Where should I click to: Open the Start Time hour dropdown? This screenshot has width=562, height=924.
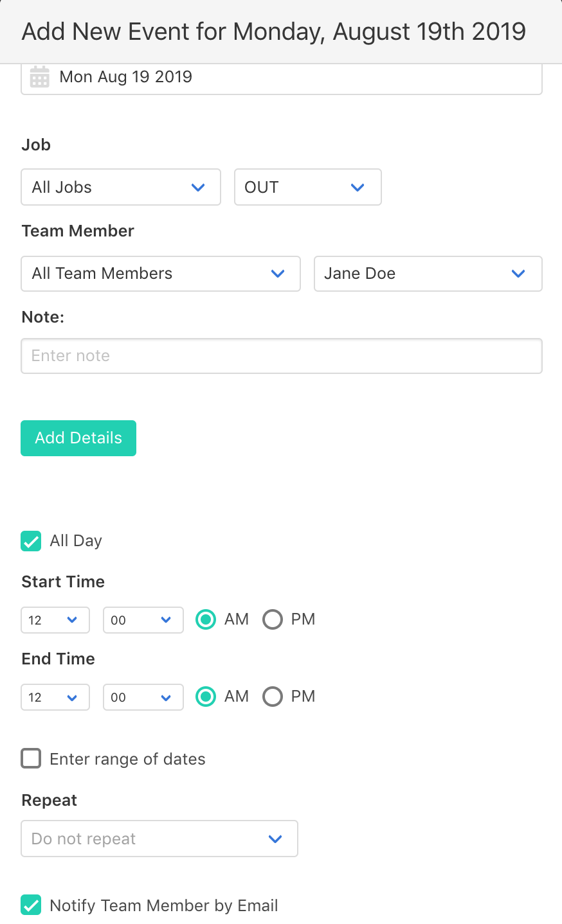(x=55, y=620)
